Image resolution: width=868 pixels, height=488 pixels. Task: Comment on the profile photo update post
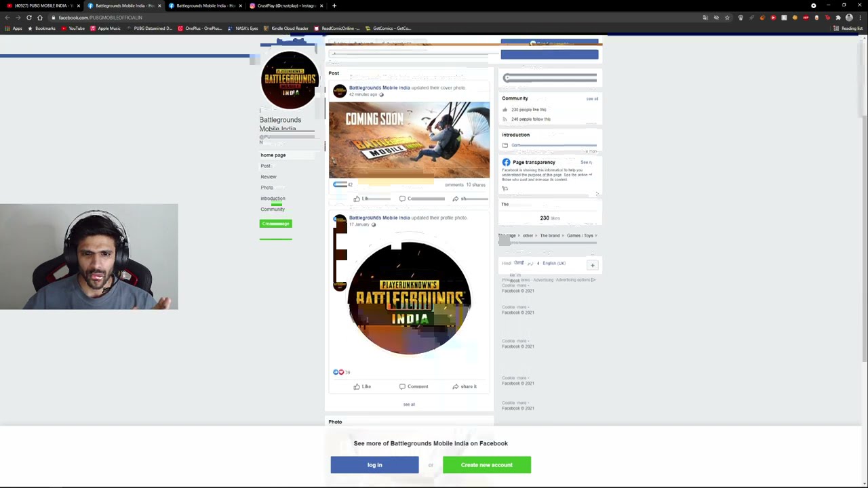[414, 386]
